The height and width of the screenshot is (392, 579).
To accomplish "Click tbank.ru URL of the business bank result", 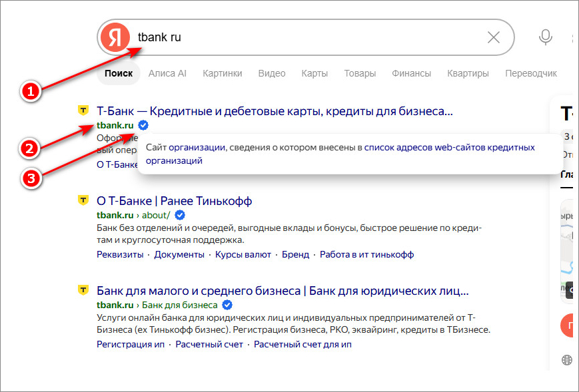I will tap(115, 305).
